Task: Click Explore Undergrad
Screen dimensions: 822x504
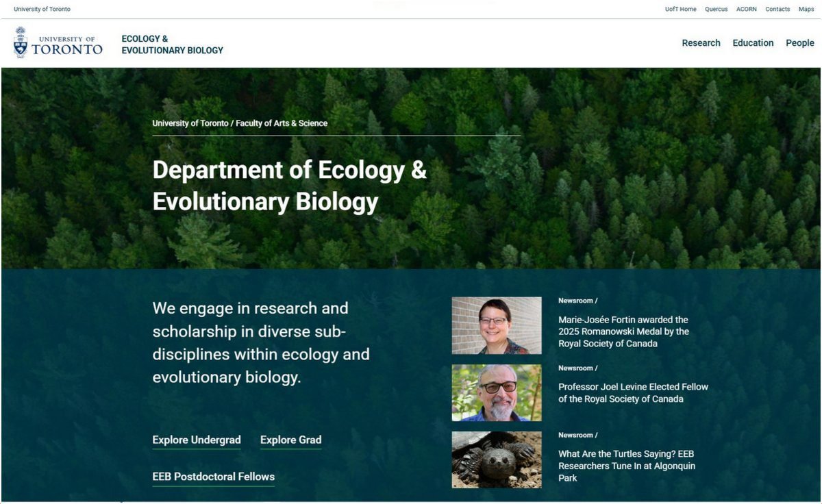Action: pos(196,440)
